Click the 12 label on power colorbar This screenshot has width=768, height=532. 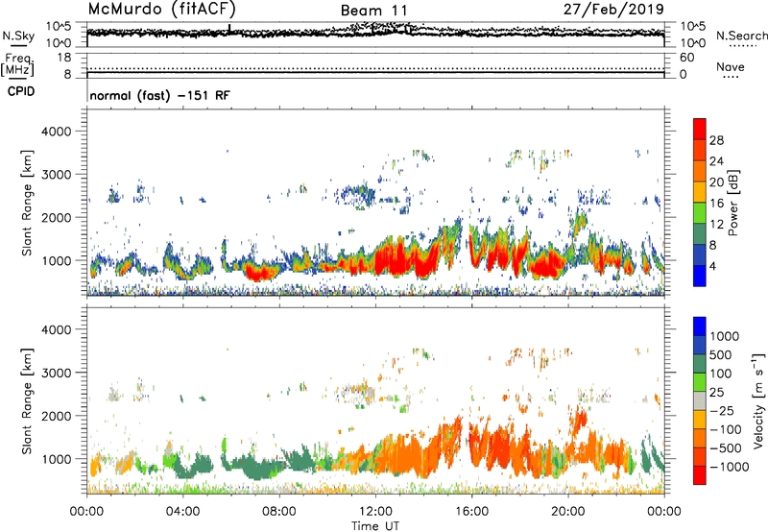pos(716,225)
